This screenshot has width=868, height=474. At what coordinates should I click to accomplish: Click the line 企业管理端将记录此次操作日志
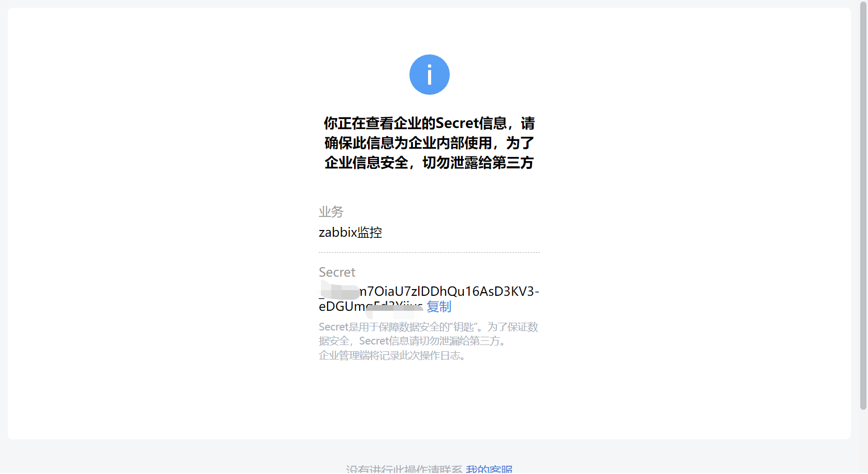click(x=392, y=356)
